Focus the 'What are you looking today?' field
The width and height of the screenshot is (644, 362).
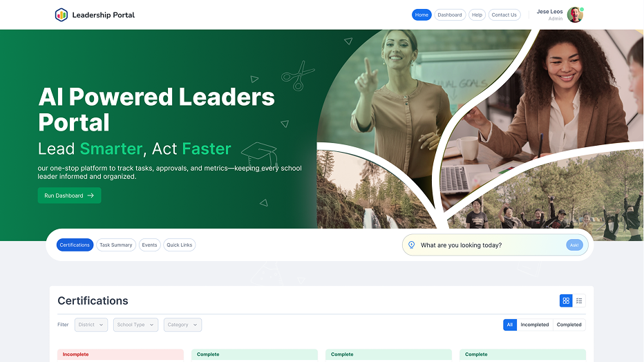[x=491, y=245]
